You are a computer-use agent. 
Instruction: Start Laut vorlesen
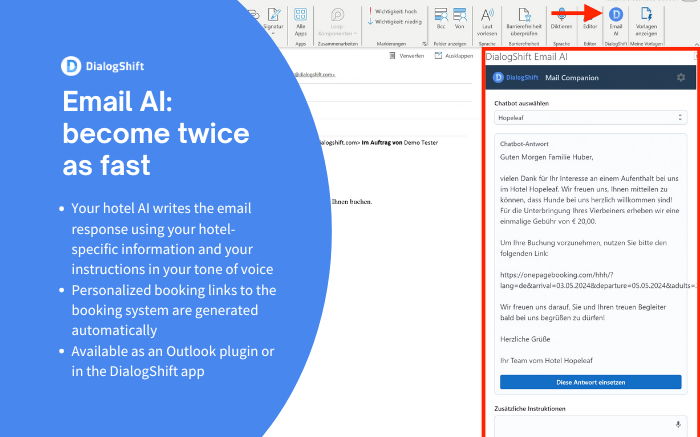[x=487, y=21]
